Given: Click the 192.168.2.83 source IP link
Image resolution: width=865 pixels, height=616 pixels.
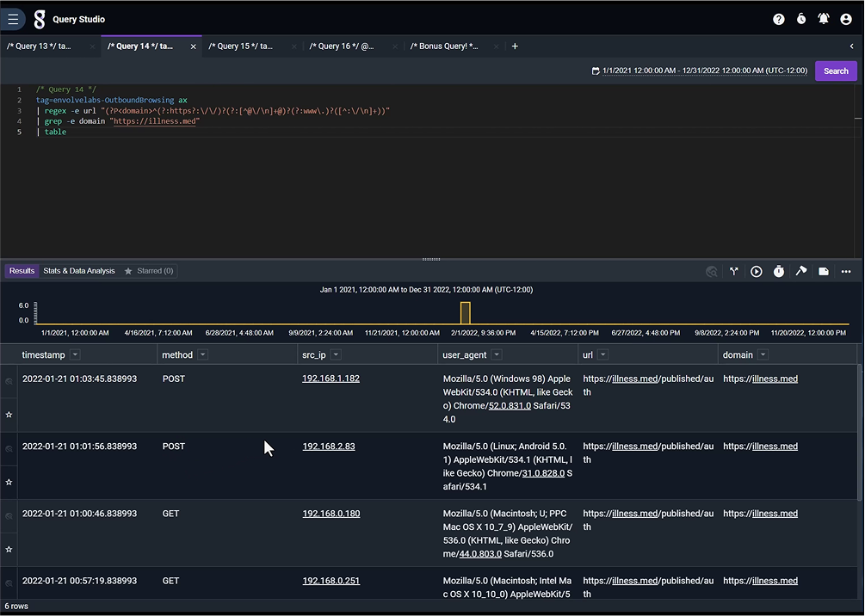Looking at the screenshot, I should (329, 447).
